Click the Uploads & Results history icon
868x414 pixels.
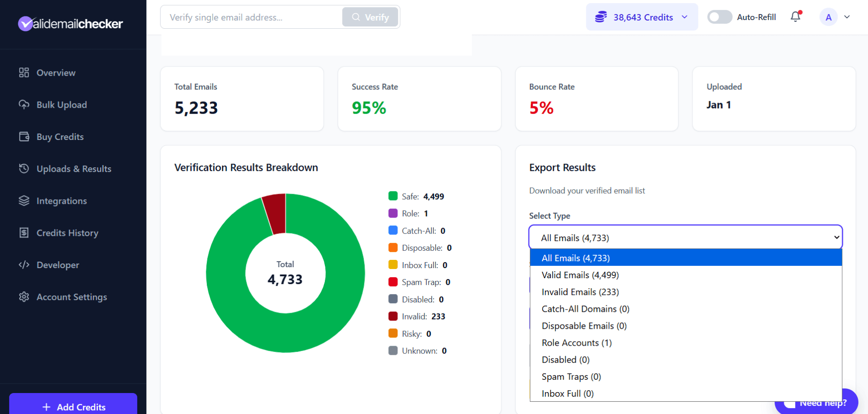tap(24, 169)
